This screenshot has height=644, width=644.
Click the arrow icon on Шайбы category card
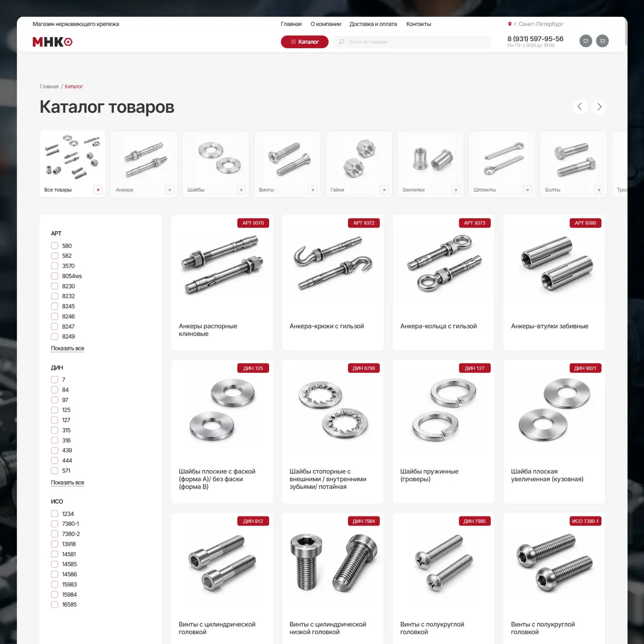[241, 190]
